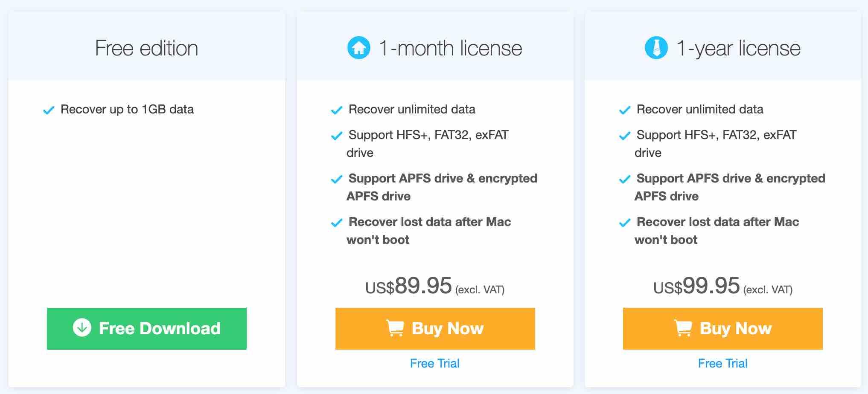Buy the 1-year license now
The image size is (868, 394).
(723, 329)
